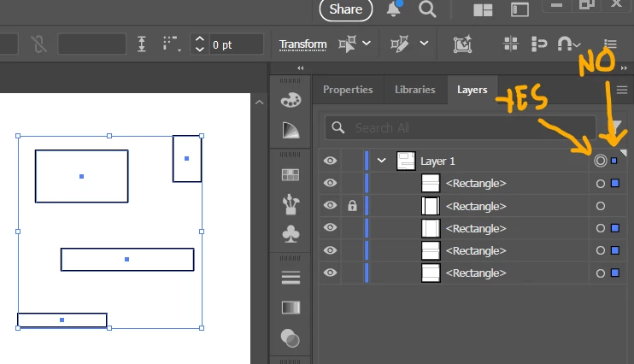Image resolution: width=634 pixels, height=364 pixels.
Task: Open the Symbols panel club icon
Action: click(x=291, y=234)
